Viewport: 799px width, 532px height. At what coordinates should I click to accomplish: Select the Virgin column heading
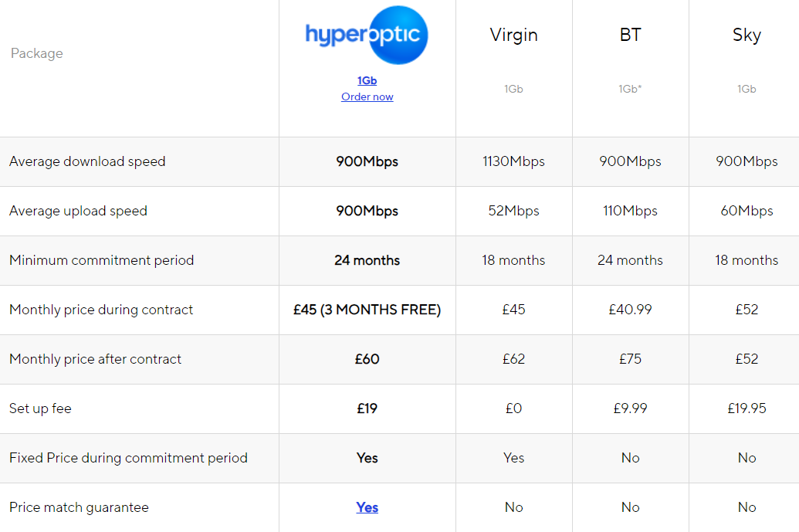tap(513, 35)
